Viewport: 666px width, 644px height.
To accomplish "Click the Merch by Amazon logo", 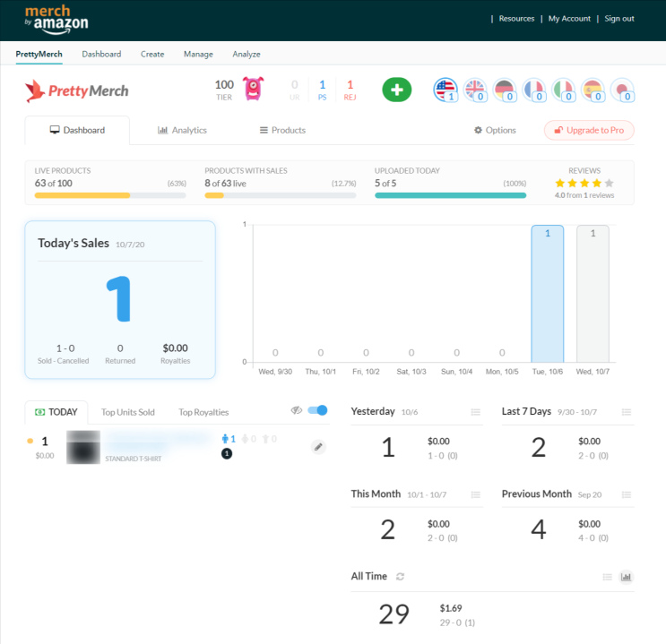I will click(x=56, y=20).
